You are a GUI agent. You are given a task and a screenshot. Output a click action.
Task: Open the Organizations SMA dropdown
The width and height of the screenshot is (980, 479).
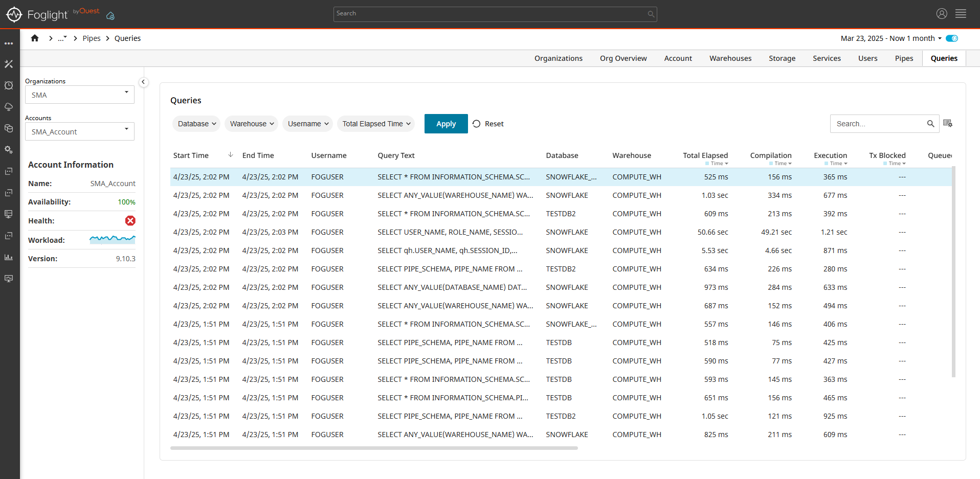point(80,95)
